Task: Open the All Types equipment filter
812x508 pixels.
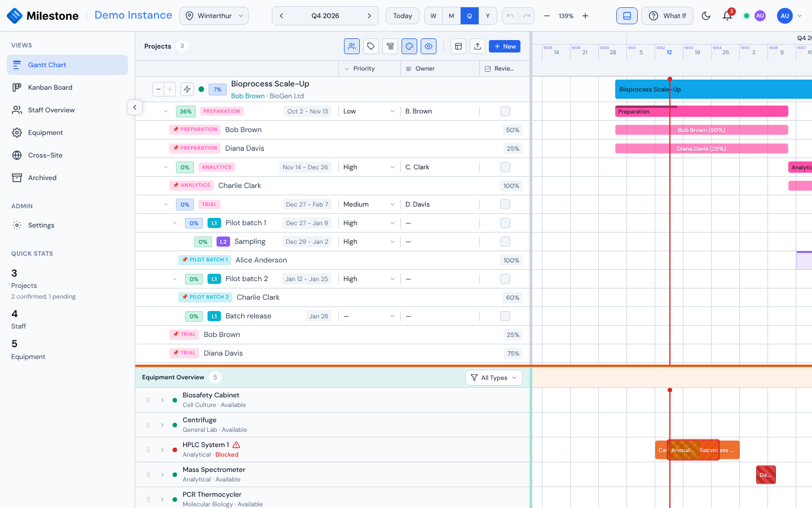Action: pos(494,378)
